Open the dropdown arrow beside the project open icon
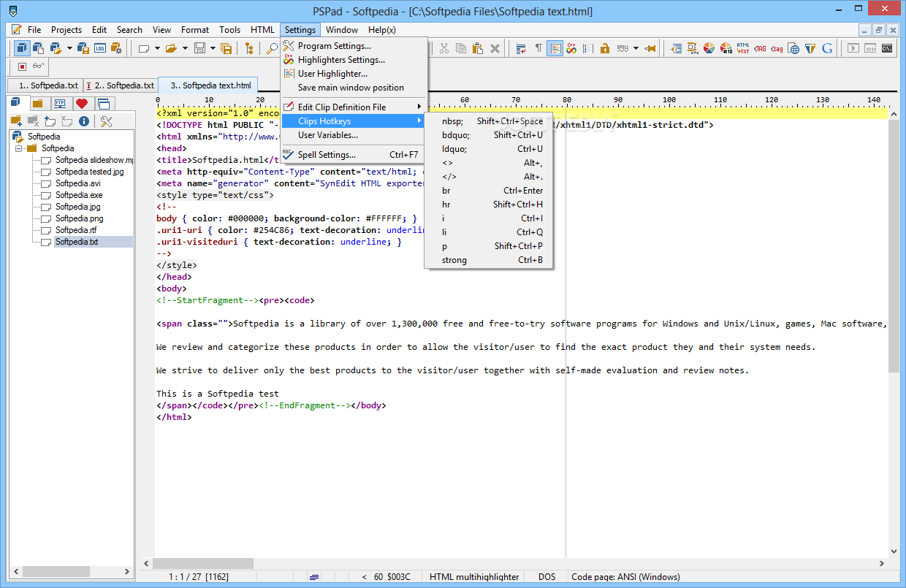This screenshot has height=588, width=906. (x=69, y=48)
